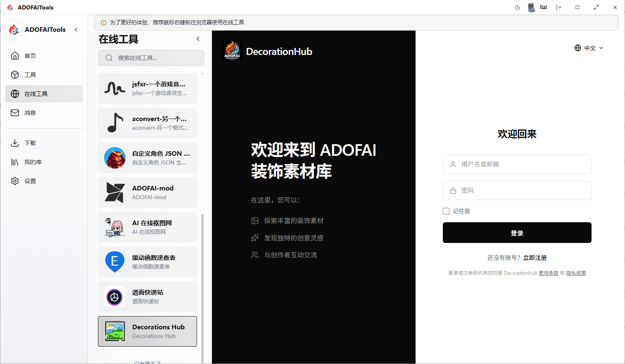Click the ADOFAI-mod tool icon
Screen dimensions: 625x364
tap(115, 193)
